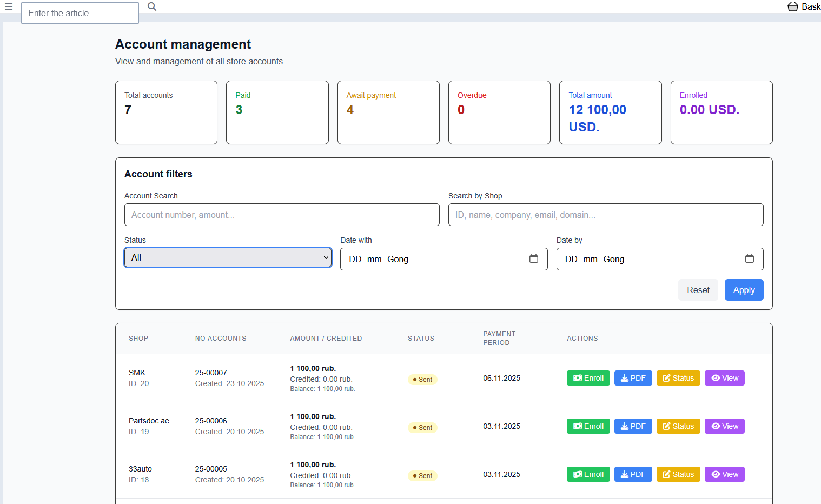Reset the account filters

pos(698,290)
